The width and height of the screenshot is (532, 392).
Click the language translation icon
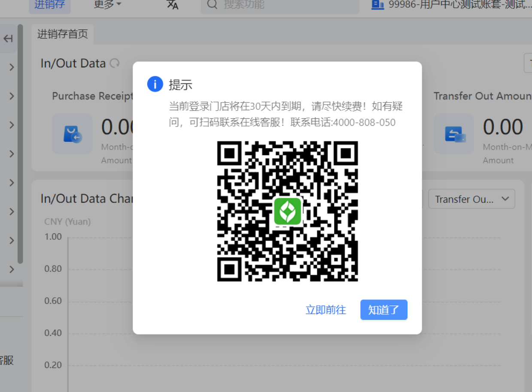click(x=172, y=5)
